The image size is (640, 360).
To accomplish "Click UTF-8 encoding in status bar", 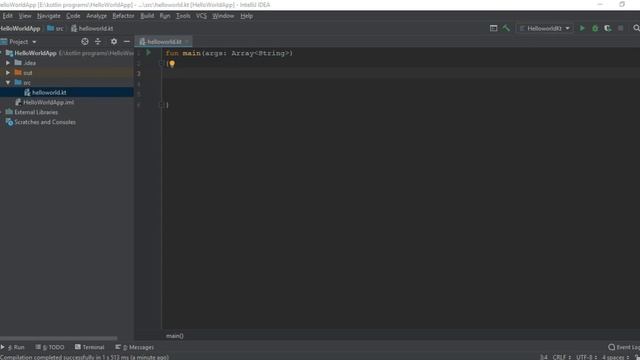I will coord(587,357).
